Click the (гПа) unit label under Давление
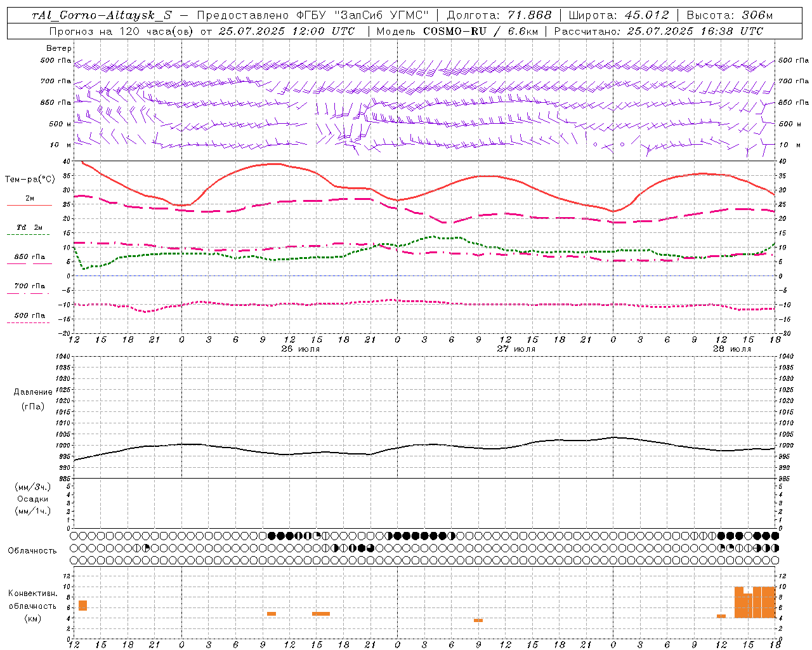The height and width of the screenshot is (650, 812). point(32,406)
